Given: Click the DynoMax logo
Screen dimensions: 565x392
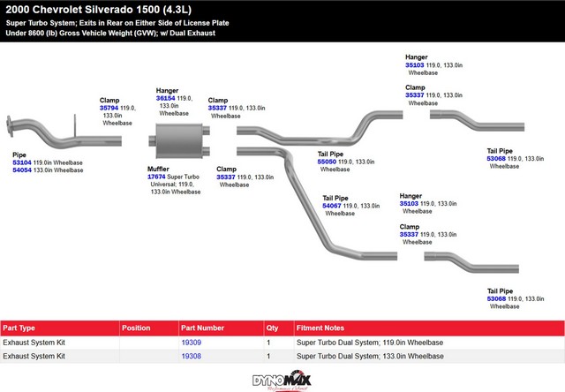Looking at the screenshot, I should 282,380.
